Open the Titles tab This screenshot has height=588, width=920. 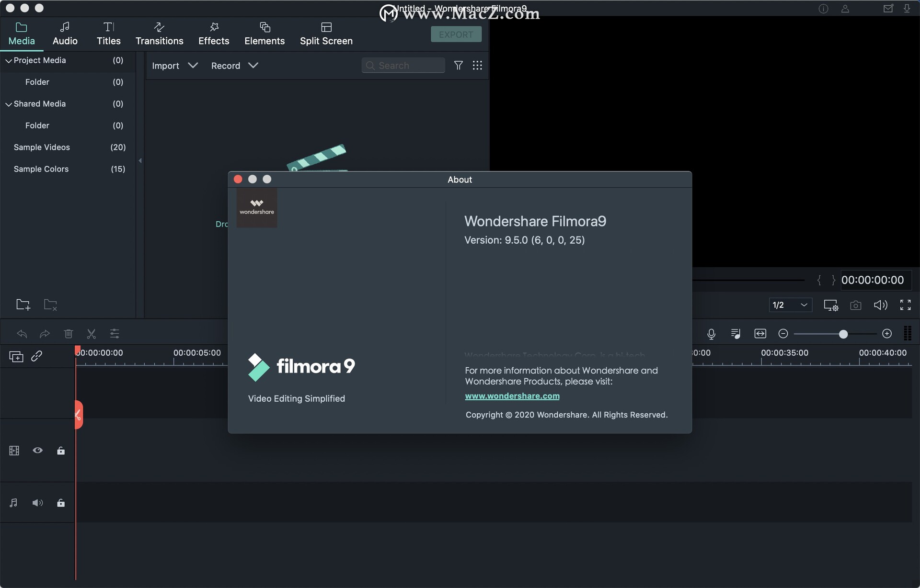pos(109,34)
